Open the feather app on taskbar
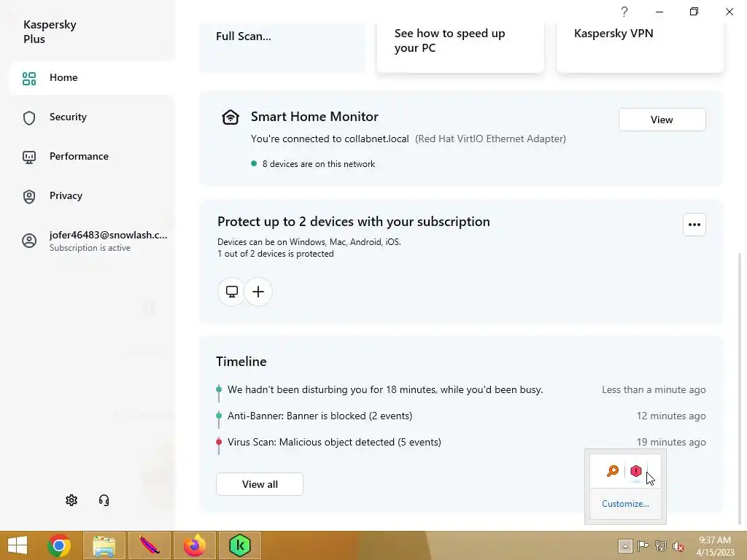The height and width of the screenshot is (560, 747). click(x=149, y=545)
